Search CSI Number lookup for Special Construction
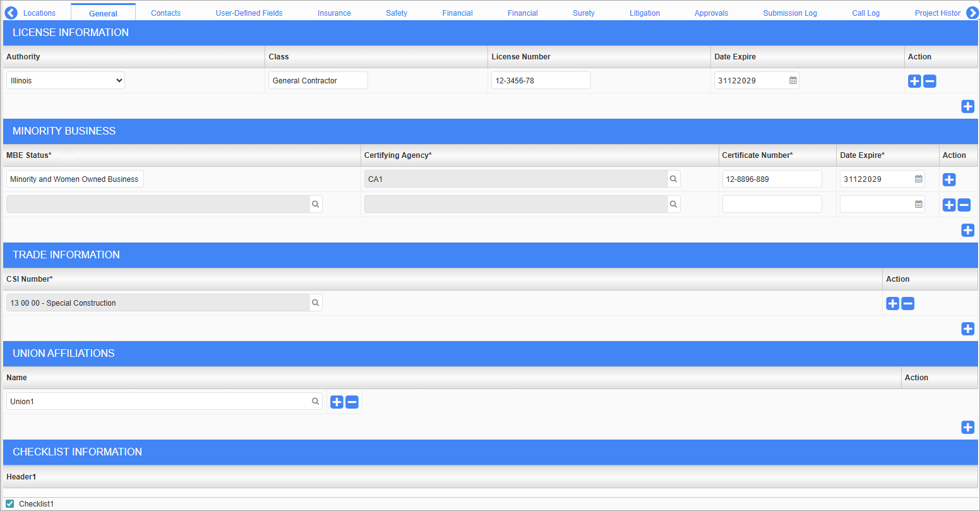Image resolution: width=980 pixels, height=511 pixels. click(316, 303)
